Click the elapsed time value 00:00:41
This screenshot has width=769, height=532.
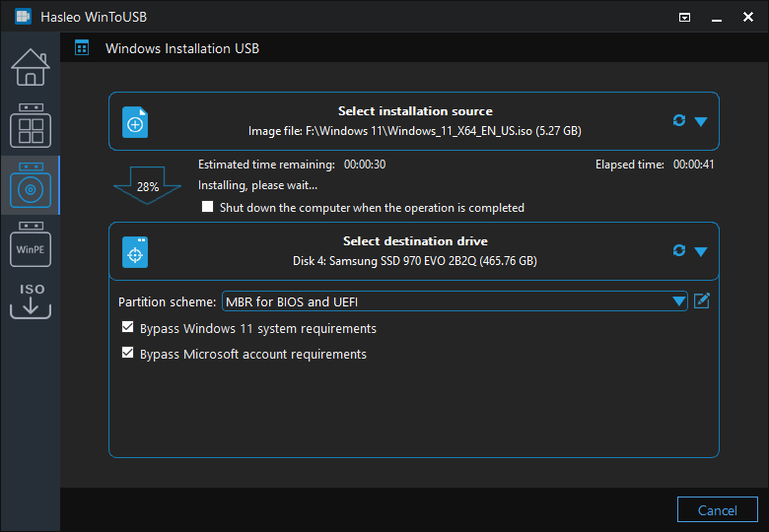pos(693,165)
